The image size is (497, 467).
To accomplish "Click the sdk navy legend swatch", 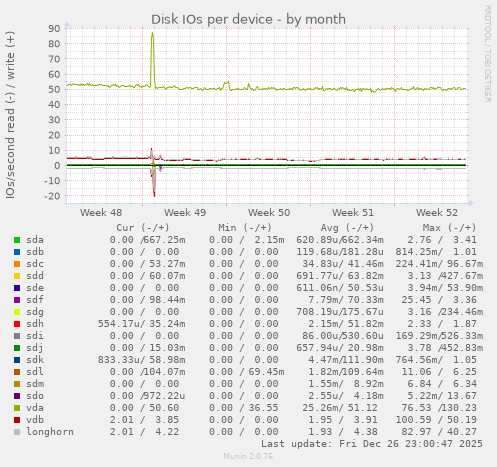I will (x=17, y=360).
